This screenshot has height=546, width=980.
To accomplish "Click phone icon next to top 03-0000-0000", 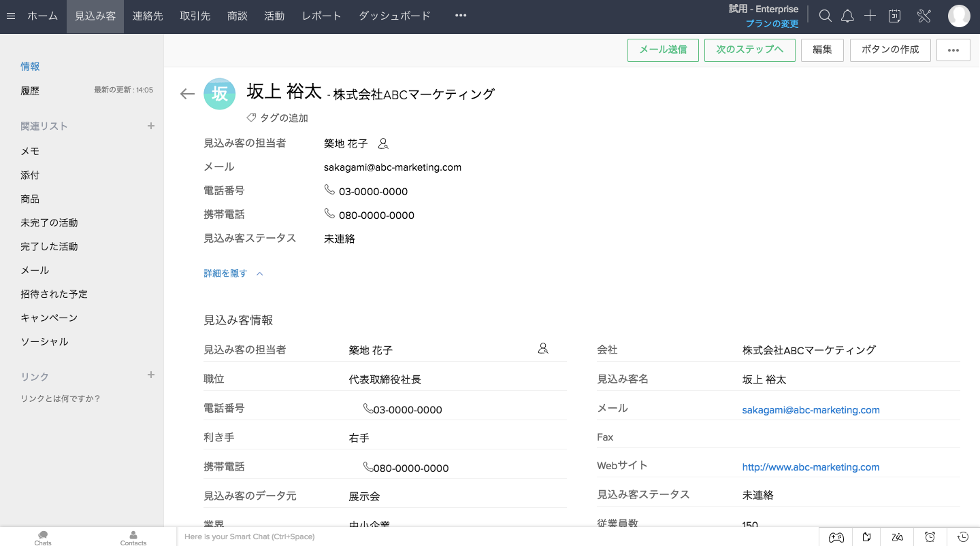I will point(329,190).
